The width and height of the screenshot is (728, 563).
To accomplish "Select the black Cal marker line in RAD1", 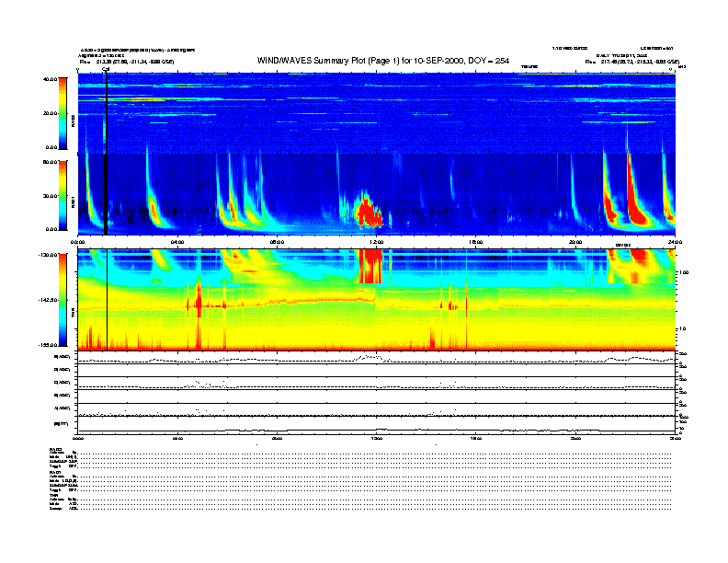I will click(x=106, y=195).
